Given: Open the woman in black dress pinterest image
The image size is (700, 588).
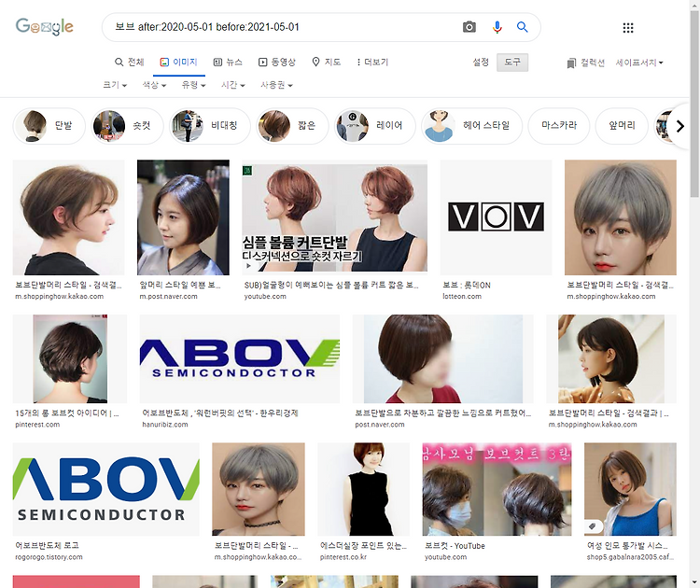Looking at the screenshot, I should point(363,489).
